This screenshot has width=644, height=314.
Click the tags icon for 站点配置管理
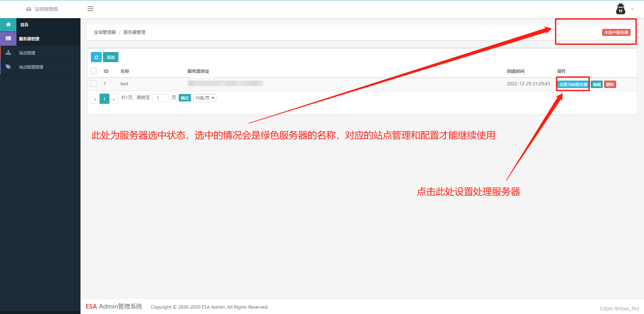tap(8, 67)
